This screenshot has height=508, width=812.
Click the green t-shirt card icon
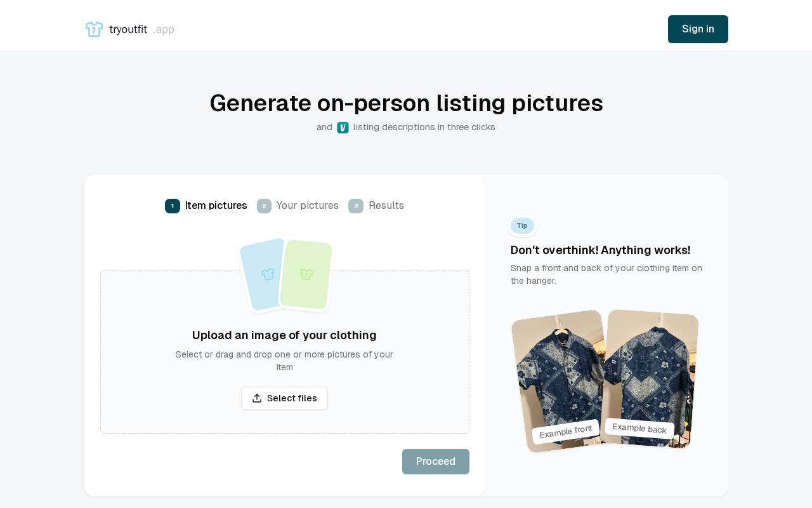pos(306,274)
